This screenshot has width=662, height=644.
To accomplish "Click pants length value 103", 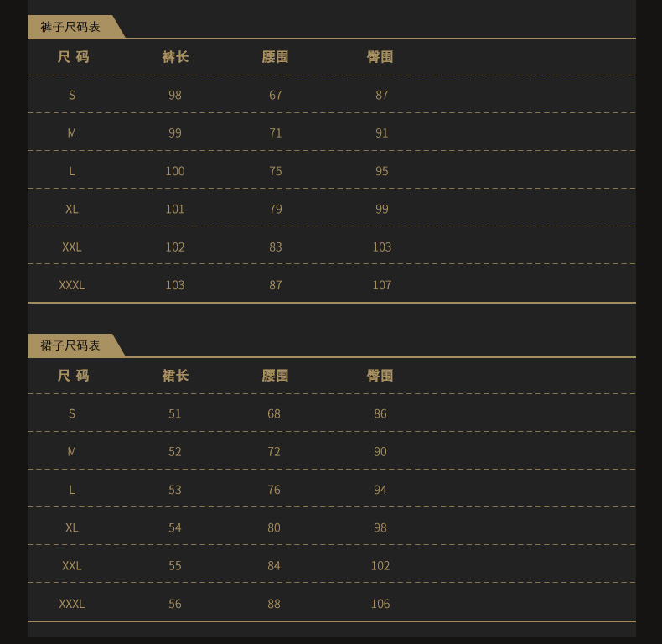I will tap(175, 285).
